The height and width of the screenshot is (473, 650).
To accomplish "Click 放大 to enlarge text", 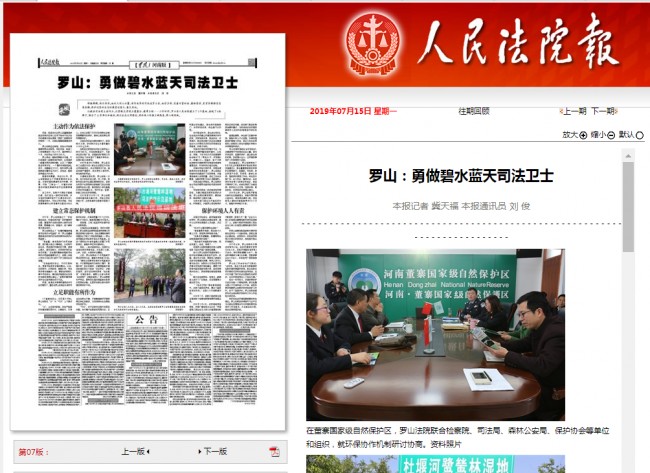I will click(x=570, y=135).
